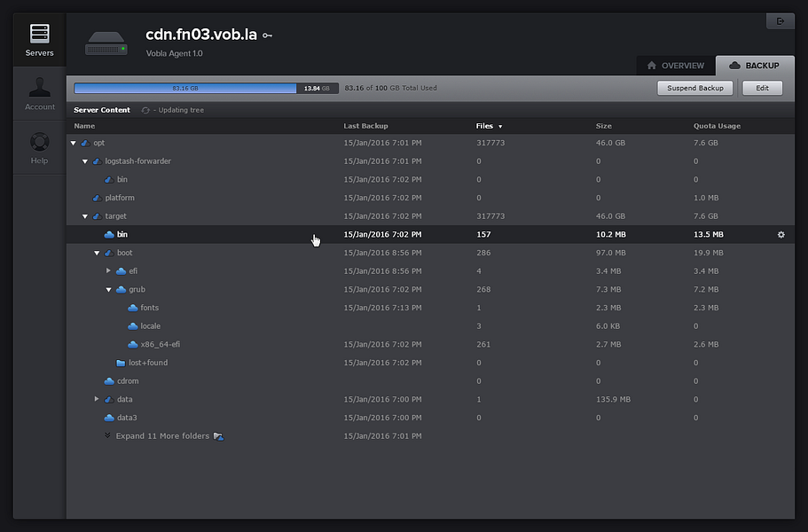Image resolution: width=808 pixels, height=532 pixels.
Task: Click the server device image in header
Action: (106, 43)
